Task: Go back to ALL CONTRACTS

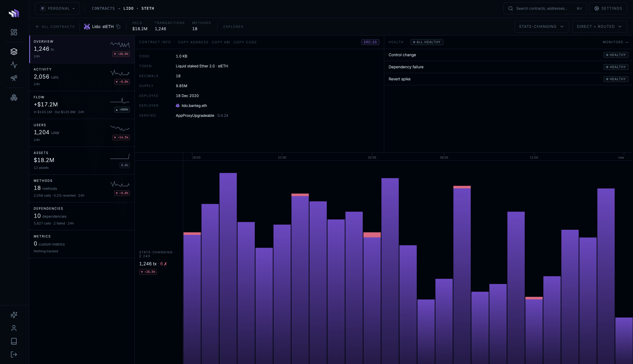Action: 55,27
